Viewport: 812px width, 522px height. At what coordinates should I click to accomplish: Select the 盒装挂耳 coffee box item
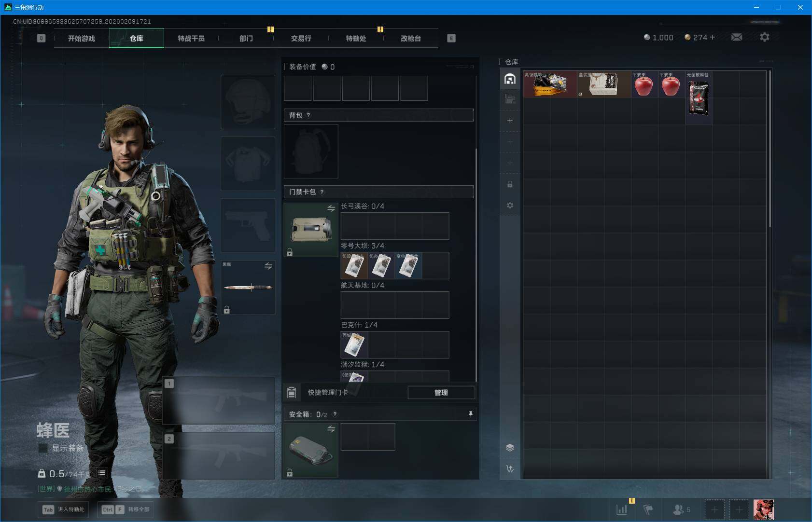[x=604, y=84]
